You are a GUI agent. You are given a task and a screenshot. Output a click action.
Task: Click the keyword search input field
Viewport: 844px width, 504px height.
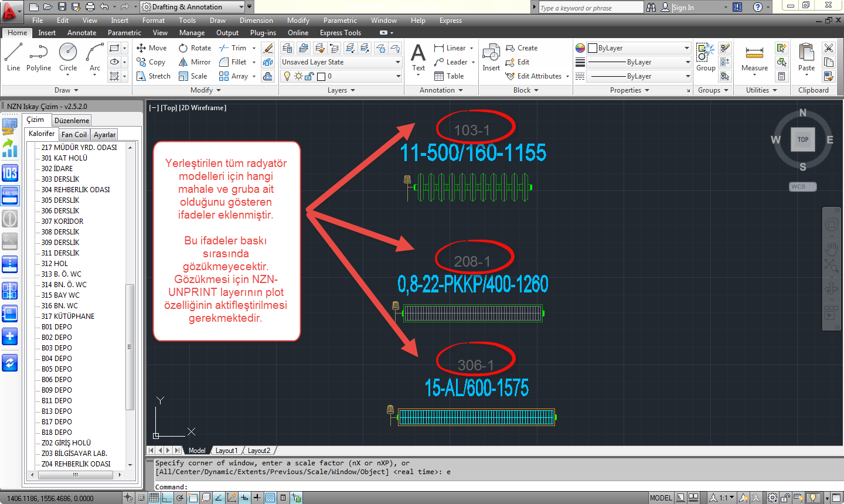click(x=590, y=8)
